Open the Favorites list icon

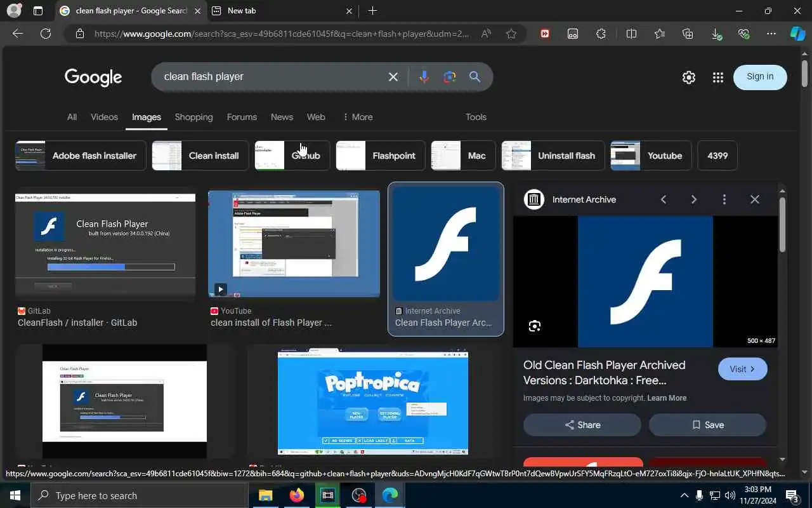coord(660,34)
